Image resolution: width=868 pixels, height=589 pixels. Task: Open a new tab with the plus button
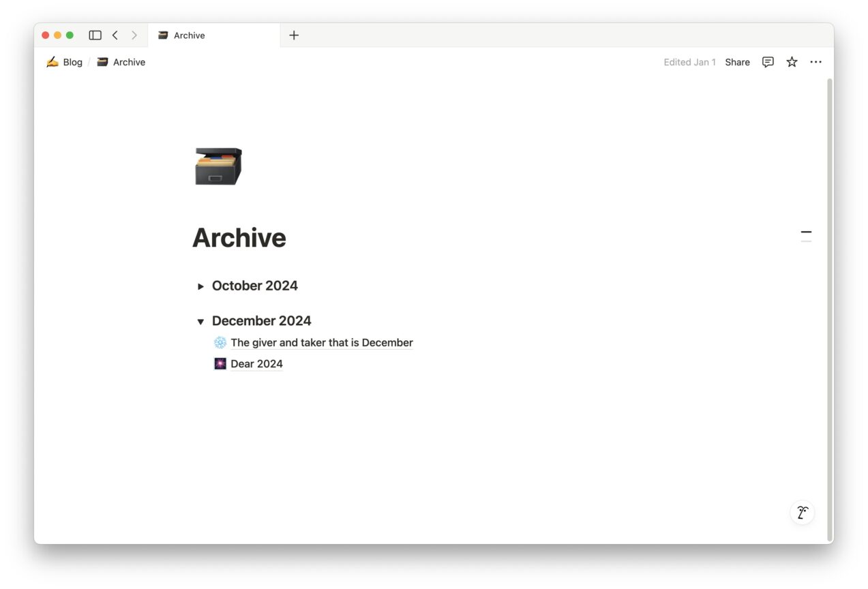point(294,35)
